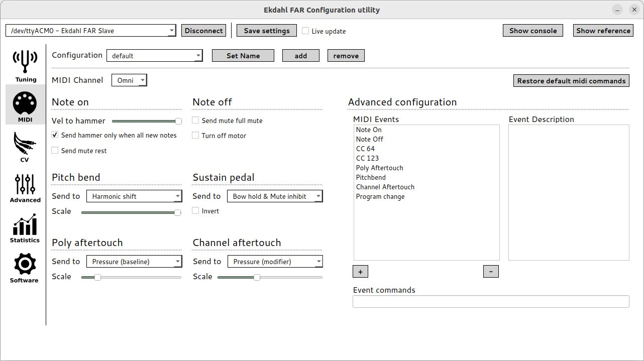Select Pitchbend in MIDI Events list
Screen dimensions: 644x361
371,178
